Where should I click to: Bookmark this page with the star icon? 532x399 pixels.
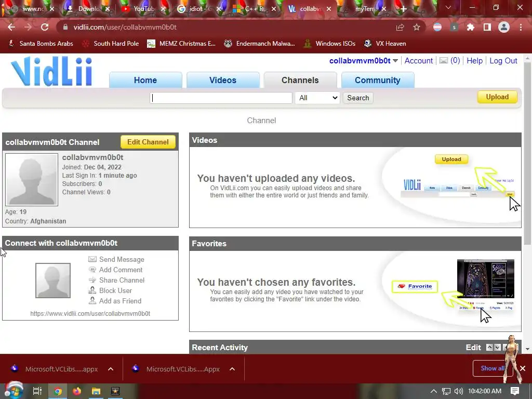click(417, 28)
